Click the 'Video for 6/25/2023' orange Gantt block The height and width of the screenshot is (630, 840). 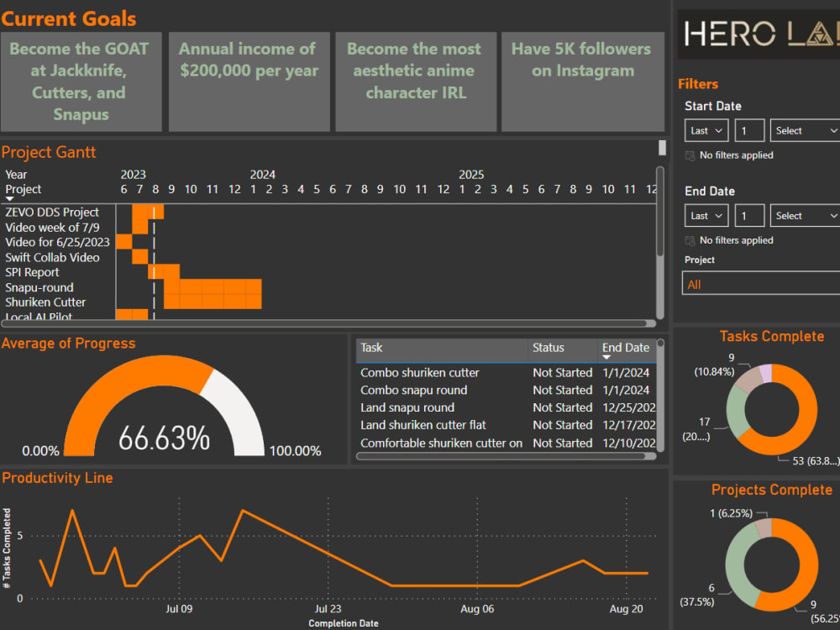click(124, 242)
